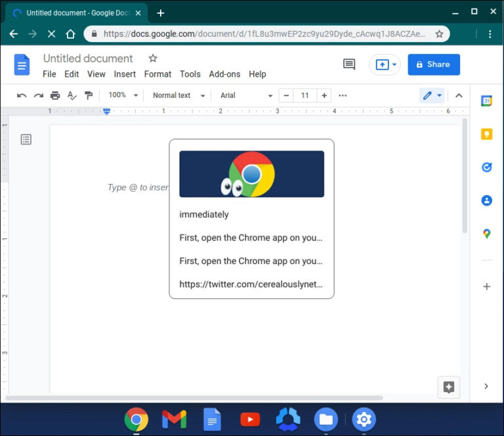
Task: Open Google Docs from the shelf
Action: pos(212,420)
